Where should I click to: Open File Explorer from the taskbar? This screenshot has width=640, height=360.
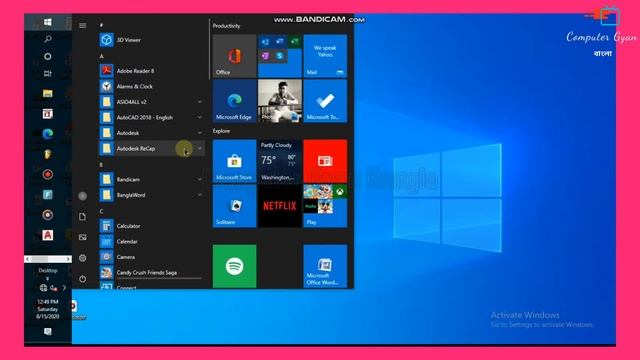tap(48, 93)
